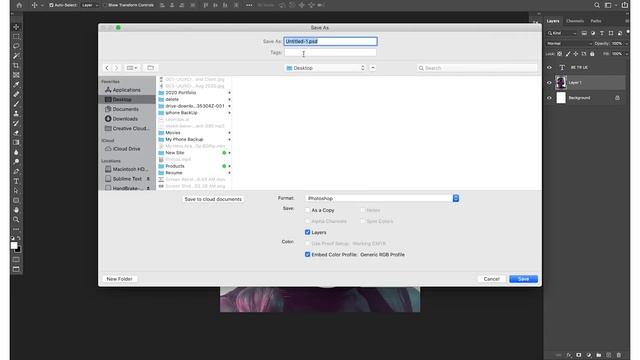640x360 pixels.
Task: Hide the Background layer via eye icon
Action: tap(549, 98)
